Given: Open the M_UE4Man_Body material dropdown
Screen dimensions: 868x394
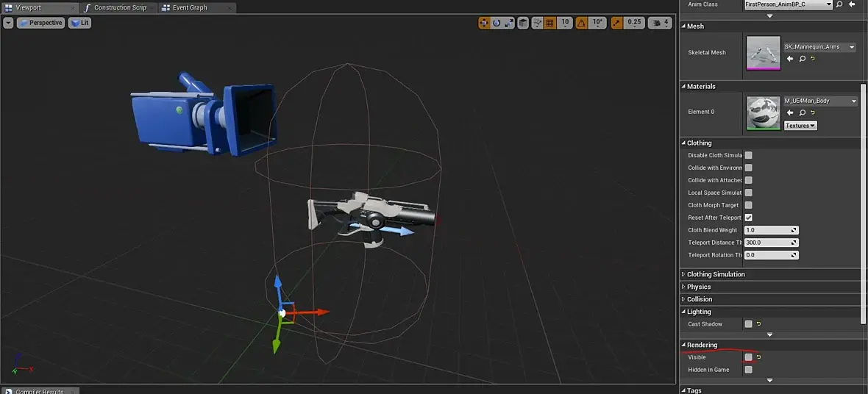Looking at the screenshot, I should coord(820,101).
